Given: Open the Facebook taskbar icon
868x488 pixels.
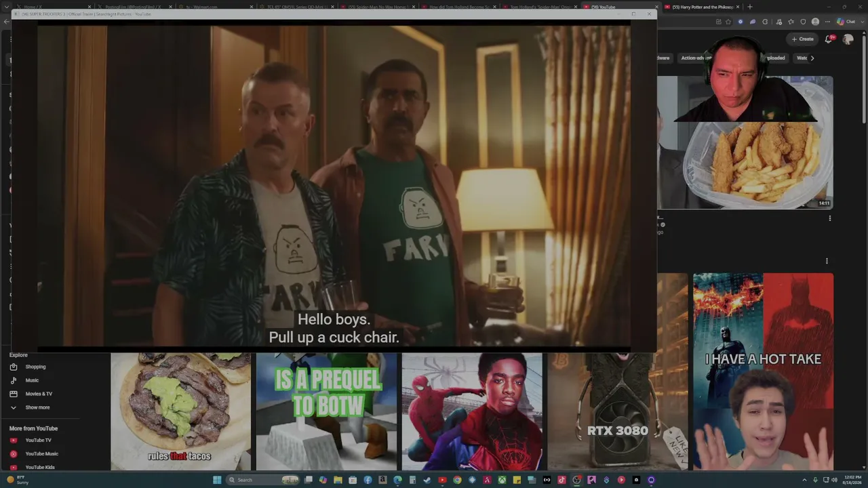Looking at the screenshot, I should tap(368, 480).
